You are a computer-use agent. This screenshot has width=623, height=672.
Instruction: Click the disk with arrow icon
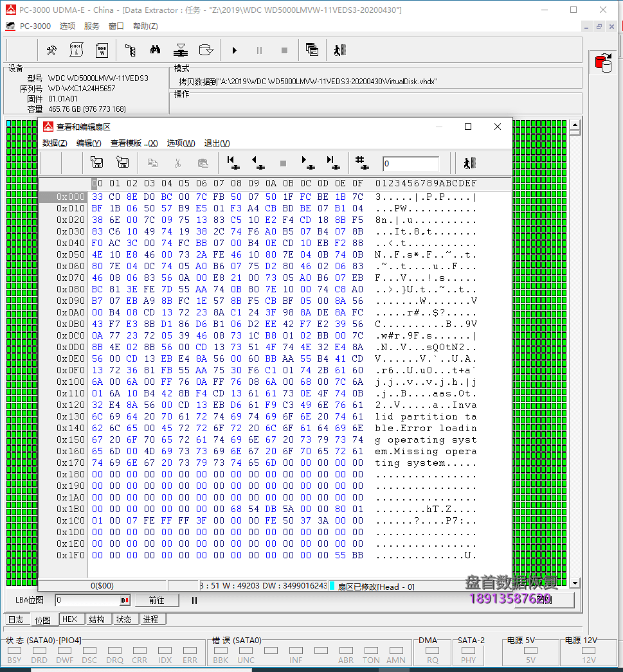[206, 50]
